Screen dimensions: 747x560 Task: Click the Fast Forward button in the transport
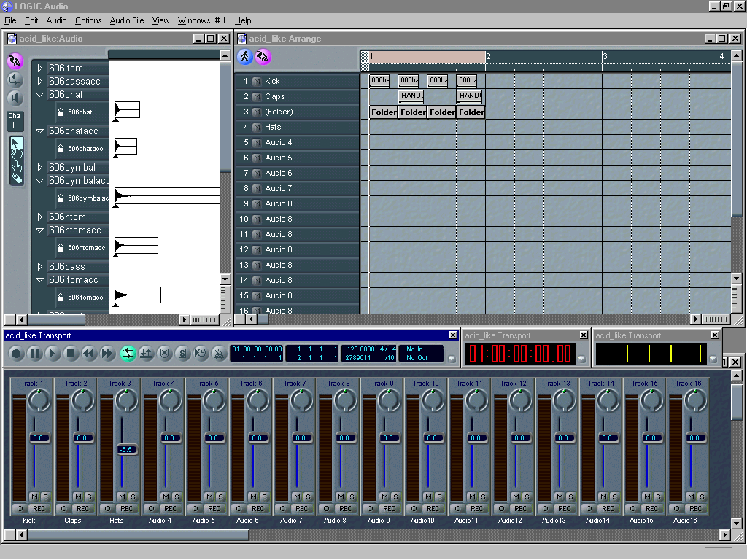click(107, 354)
